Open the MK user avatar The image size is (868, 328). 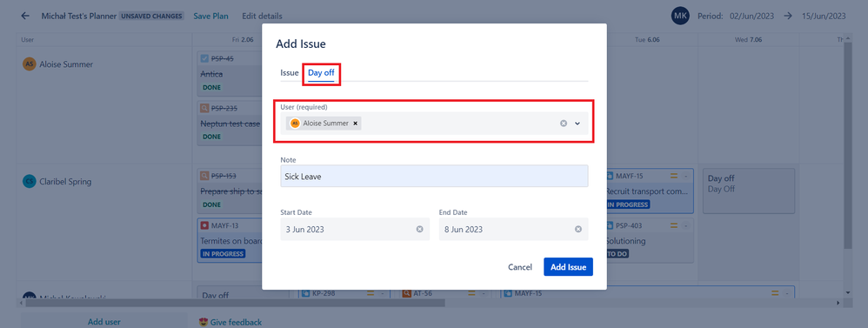point(680,16)
